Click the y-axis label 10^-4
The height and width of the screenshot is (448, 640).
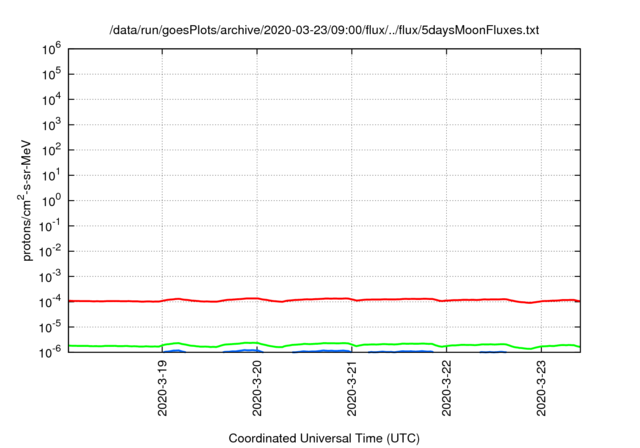[x=50, y=302]
